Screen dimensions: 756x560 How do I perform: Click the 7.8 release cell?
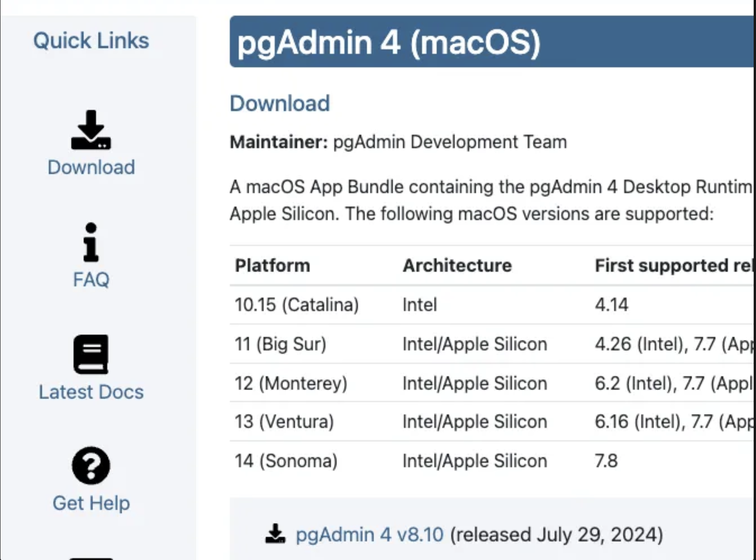(606, 461)
